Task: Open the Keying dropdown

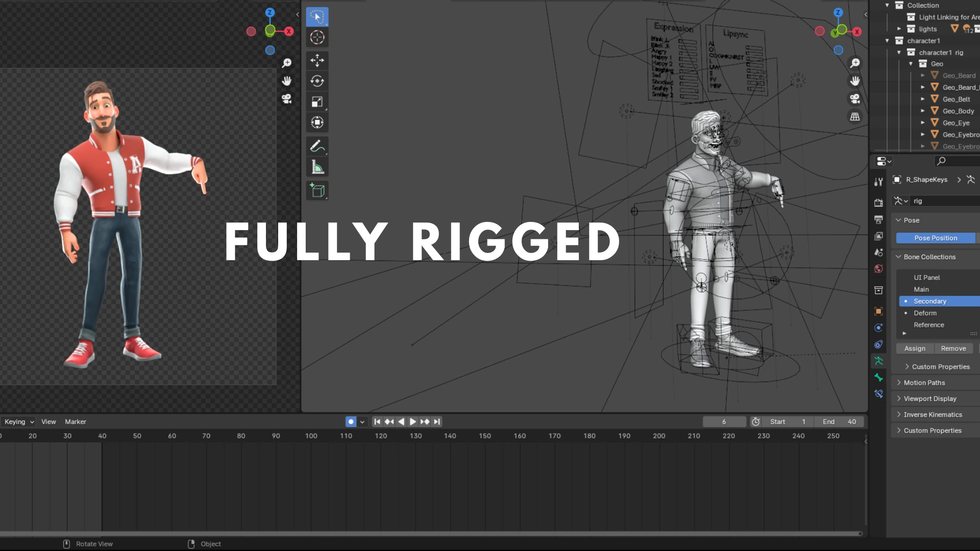Action: (19, 421)
